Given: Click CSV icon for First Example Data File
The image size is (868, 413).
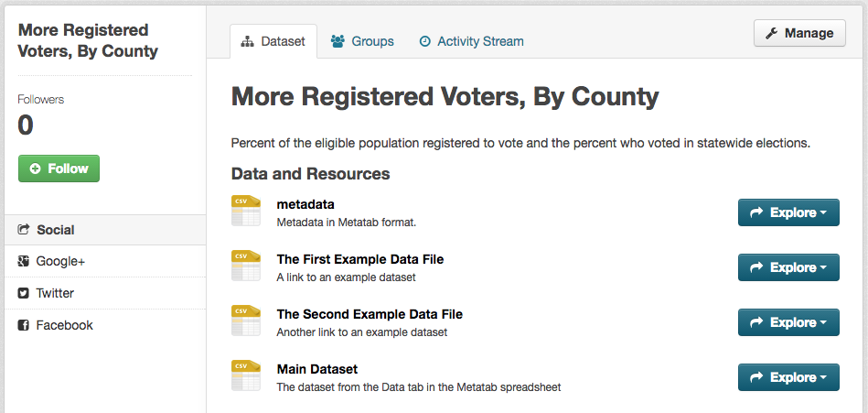Looking at the screenshot, I should coord(246,266).
